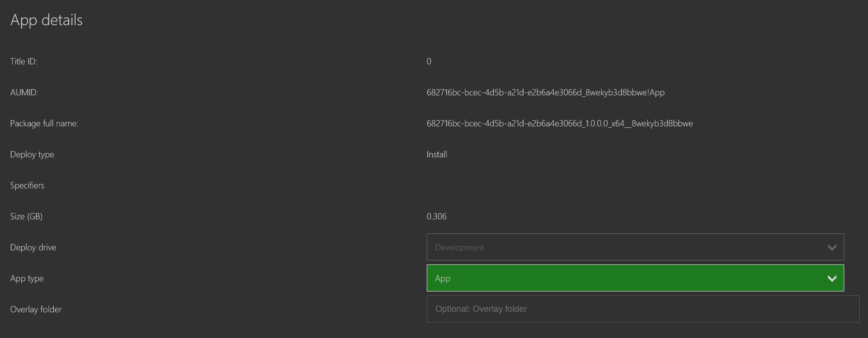Click chevron arrow on App type dropdown
868x338 pixels.
coord(832,278)
